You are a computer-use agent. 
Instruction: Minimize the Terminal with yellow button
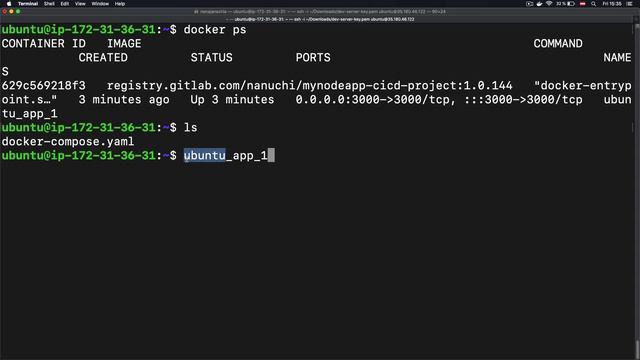pyautogui.click(x=11, y=11)
